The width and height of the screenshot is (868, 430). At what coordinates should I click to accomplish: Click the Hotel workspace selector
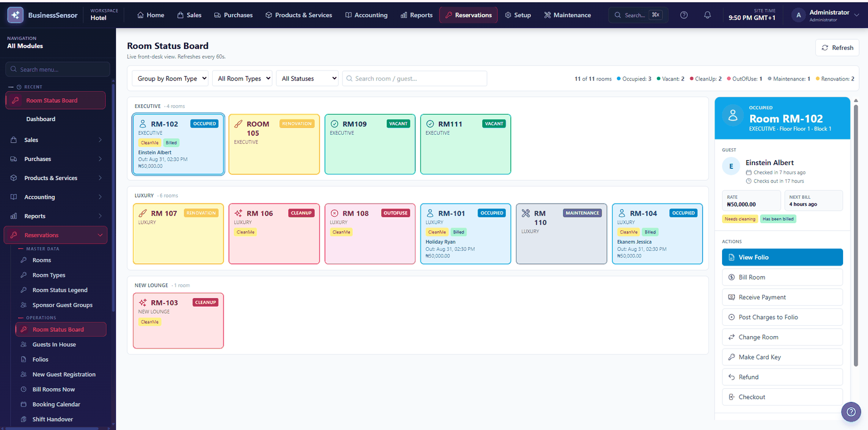tap(104, 15)
